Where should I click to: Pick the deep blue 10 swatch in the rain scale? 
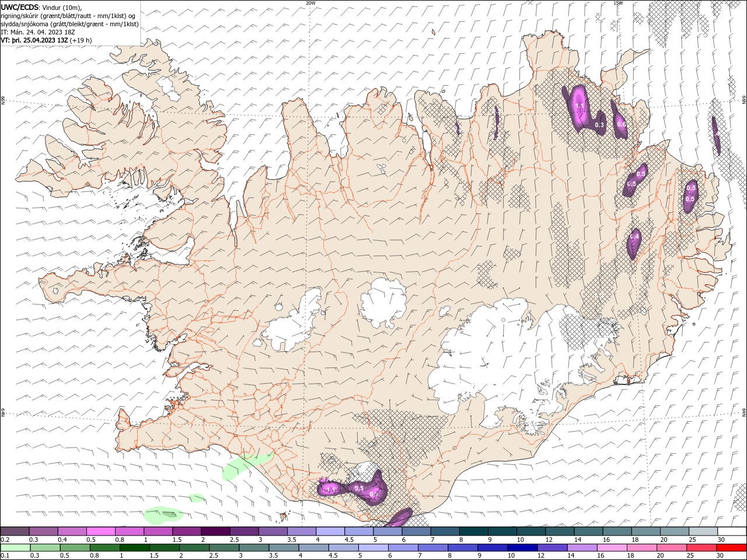coord(522,548)
